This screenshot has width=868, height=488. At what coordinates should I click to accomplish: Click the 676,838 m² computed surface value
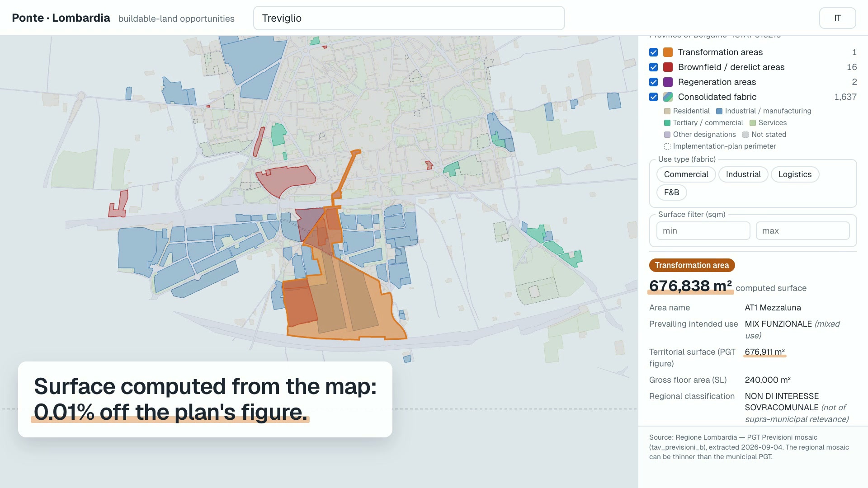(x=690, y=286)
